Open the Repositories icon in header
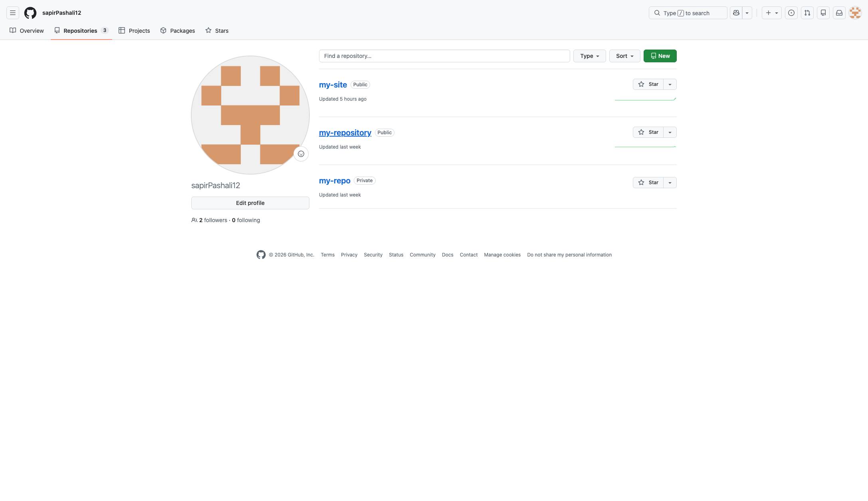868x501 pixels. 823,13
